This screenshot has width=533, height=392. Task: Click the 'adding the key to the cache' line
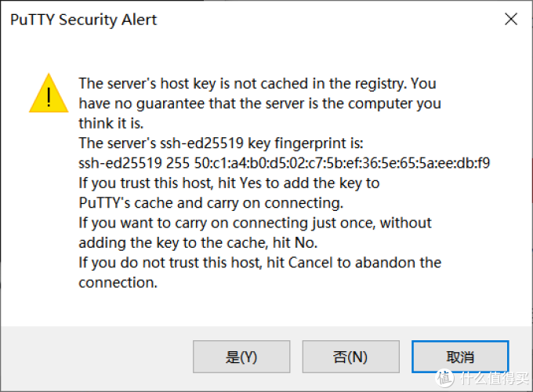tap(198, 243)
